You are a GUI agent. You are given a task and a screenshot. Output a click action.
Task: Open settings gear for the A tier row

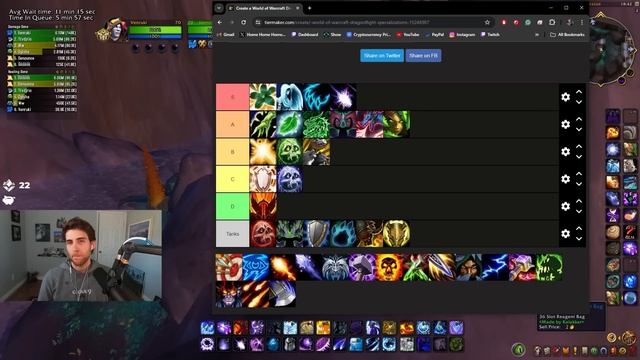565,124
